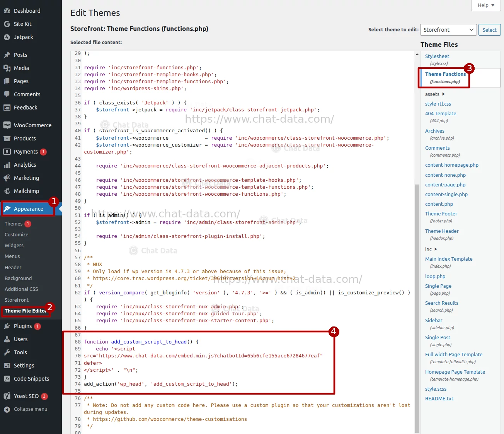The height and width of the screenshot is (434, 504).
Task: Click the Analytics bar chart icon
Action: 7,165
